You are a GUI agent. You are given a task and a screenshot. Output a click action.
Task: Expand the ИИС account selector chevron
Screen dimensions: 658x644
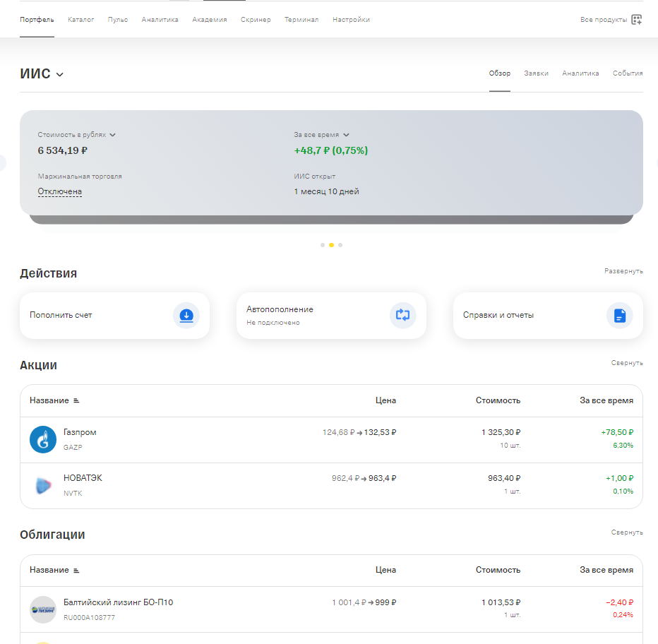tap(60, 75)
